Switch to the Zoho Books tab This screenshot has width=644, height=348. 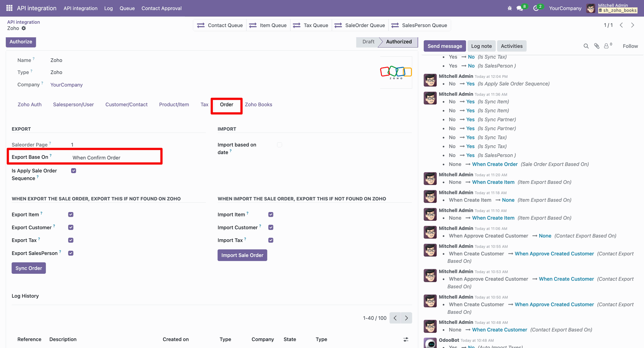258,104
